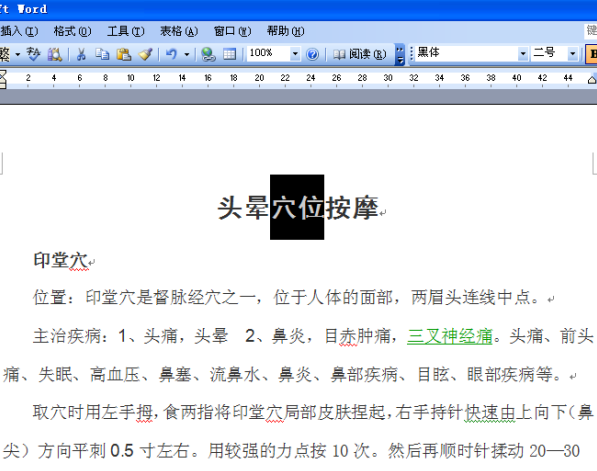This screenshot has width=597, height=471.
Task: Click the left indent marker on ruler
Action: point(3,79)
